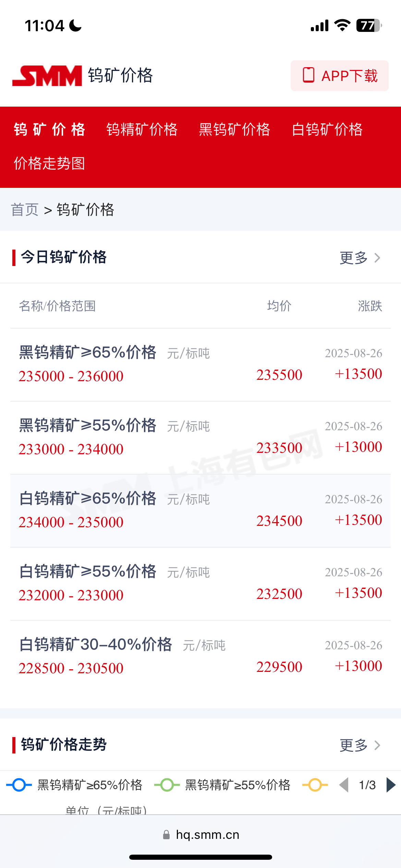The height and width of the screenshot is (868, 401).
Task: Tap the phone icon in APP下载 button
Action: (x=308, y=75)
